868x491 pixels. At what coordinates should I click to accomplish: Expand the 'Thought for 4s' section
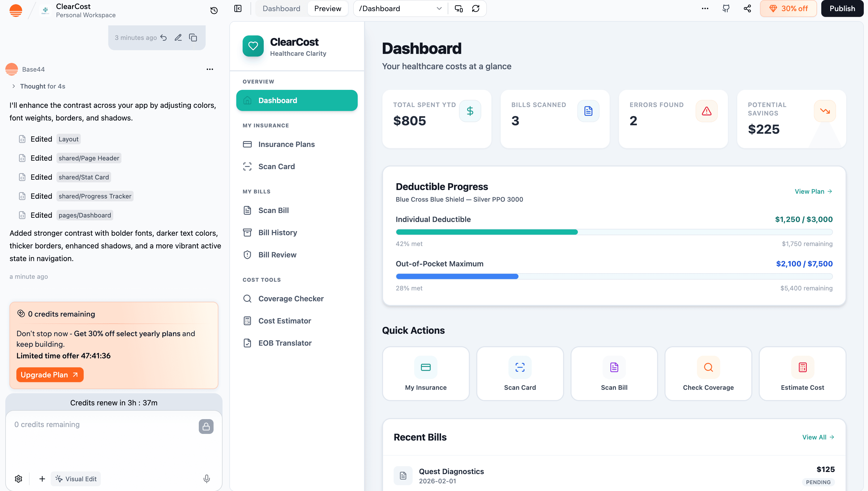coord(39,86)
